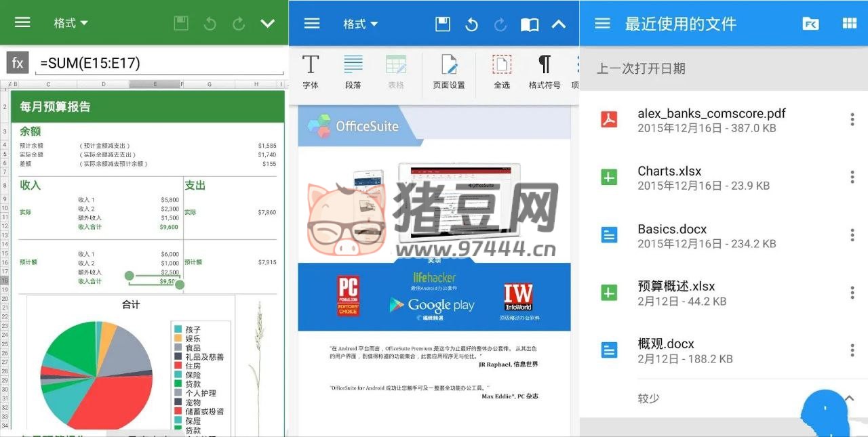868x437 pixels.
Task: Open alex_banks_comscore.pdf file
Action: [x=711, y=120]
